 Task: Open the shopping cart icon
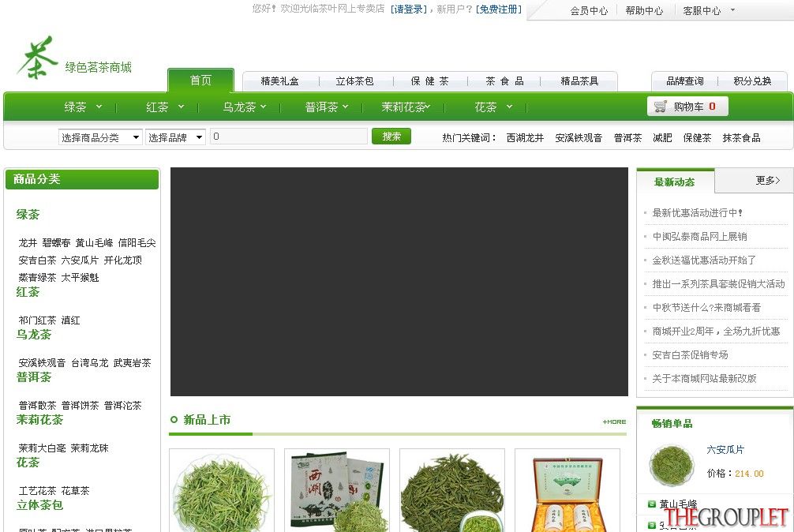(x=661, y=107)
